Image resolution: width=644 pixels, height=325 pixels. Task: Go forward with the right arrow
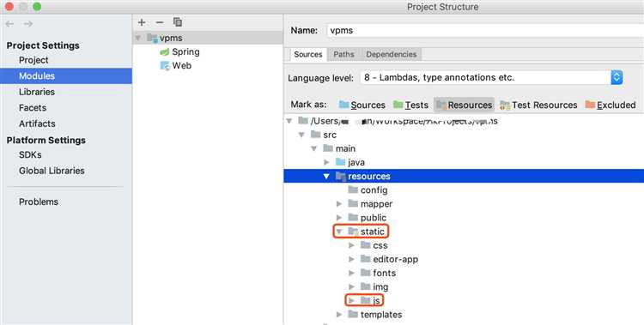[28, 24]
